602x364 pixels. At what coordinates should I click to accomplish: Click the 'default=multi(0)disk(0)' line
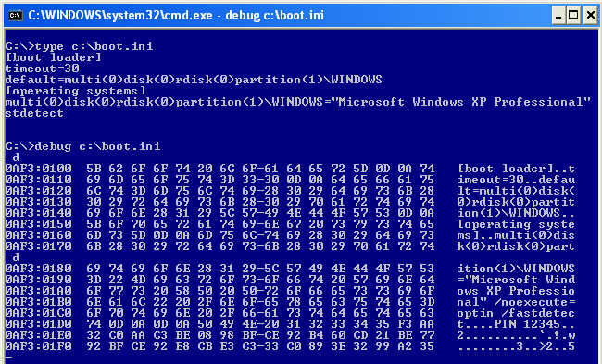pos(194,80)
